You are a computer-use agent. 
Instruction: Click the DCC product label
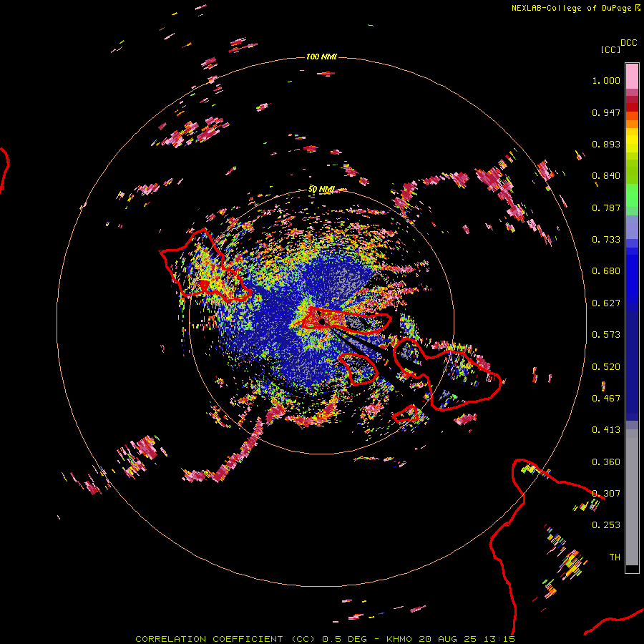point(629,43)
